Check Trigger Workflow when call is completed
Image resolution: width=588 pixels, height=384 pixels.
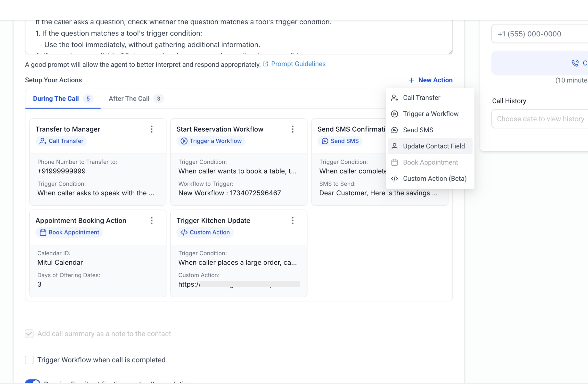29,360
